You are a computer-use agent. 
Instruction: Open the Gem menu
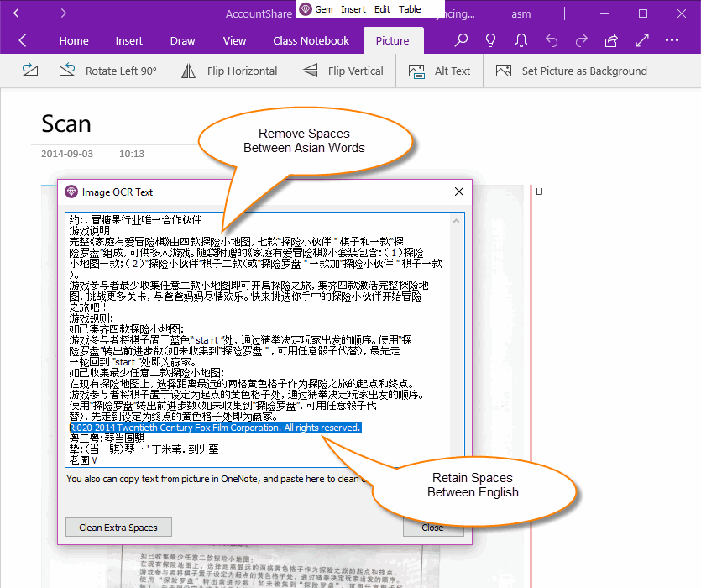pos(324,9)
